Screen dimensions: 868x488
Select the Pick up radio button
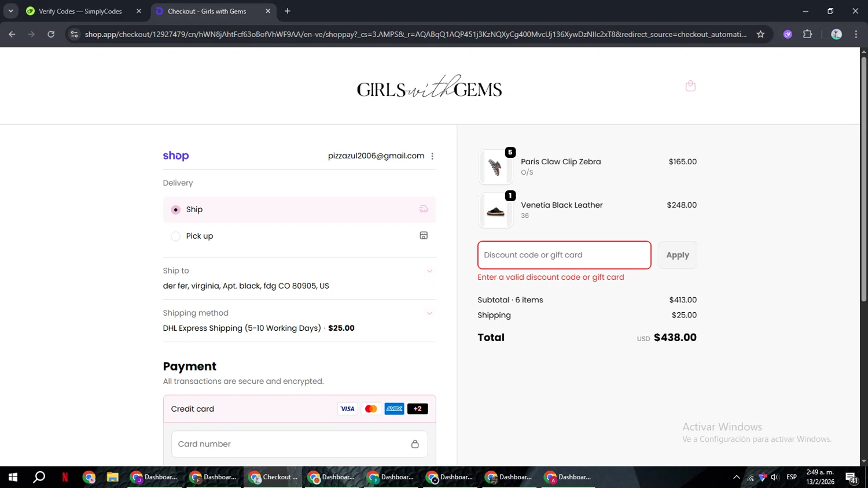tap(176, 236)
